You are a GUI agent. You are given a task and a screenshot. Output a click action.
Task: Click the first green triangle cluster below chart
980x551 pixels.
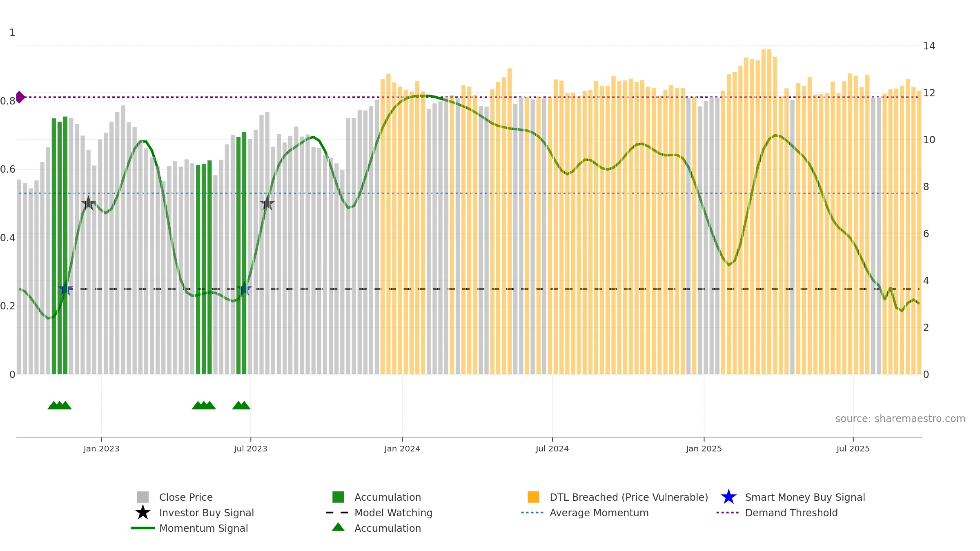coord(60,405)
